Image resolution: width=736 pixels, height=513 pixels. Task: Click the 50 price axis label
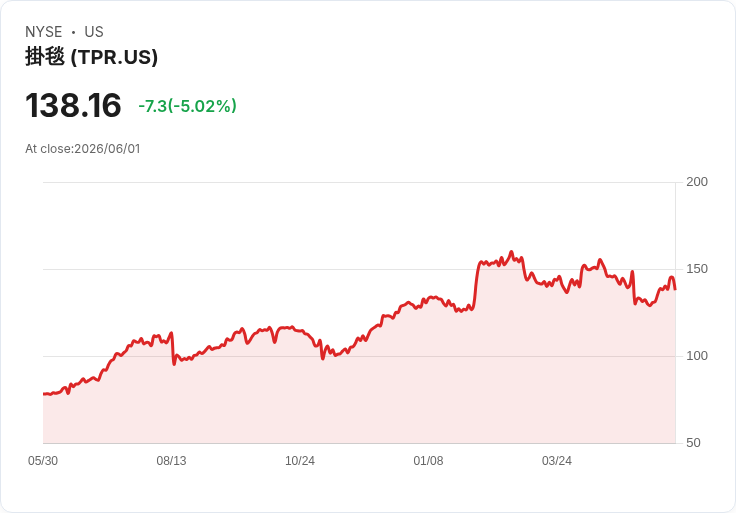tap(693, 443)
